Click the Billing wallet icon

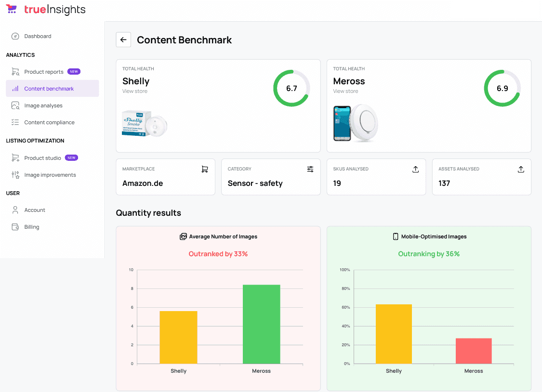pos(15,226)
